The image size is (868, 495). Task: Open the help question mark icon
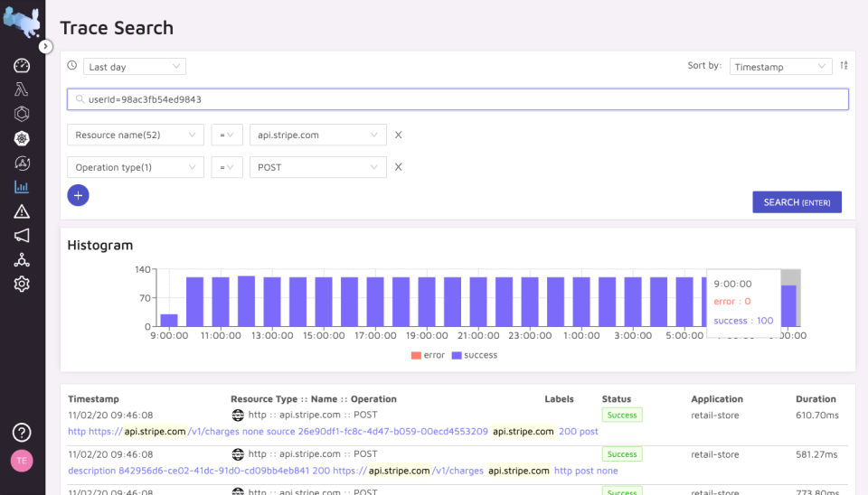click(x=22, y=433)
